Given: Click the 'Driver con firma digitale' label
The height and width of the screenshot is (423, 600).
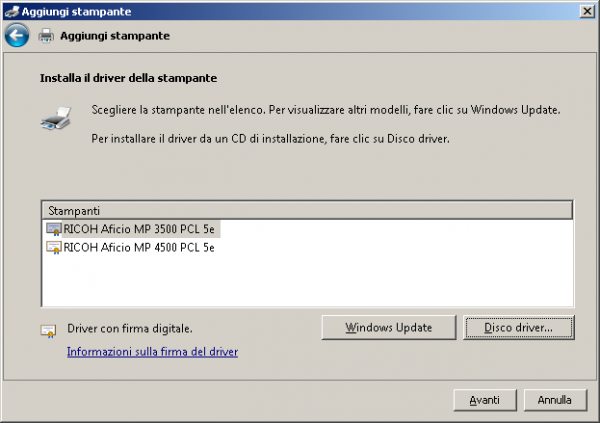Looking at the screenshot, I should pos(129,328).
